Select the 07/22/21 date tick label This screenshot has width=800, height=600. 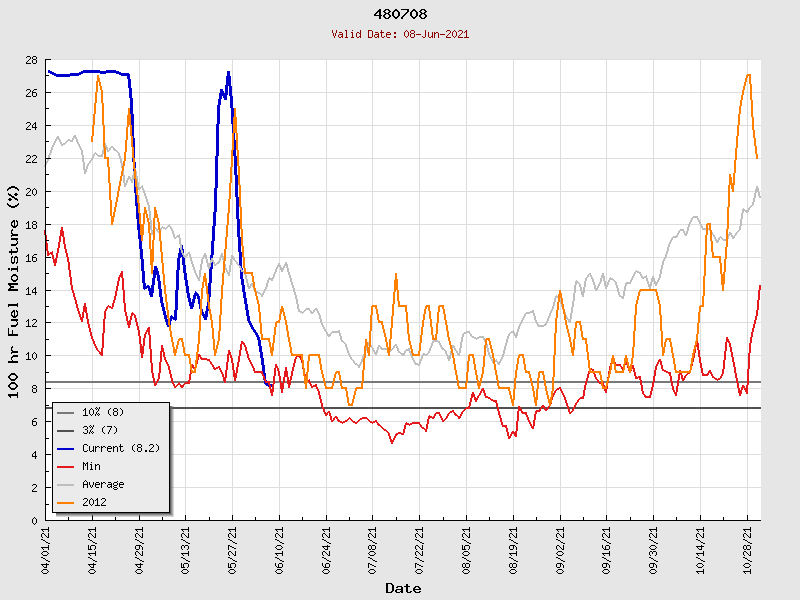click(x=420, y=550)
